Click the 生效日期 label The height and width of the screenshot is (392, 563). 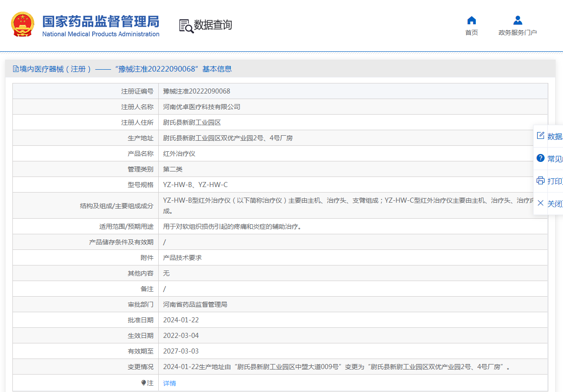(x=140, y=336)
